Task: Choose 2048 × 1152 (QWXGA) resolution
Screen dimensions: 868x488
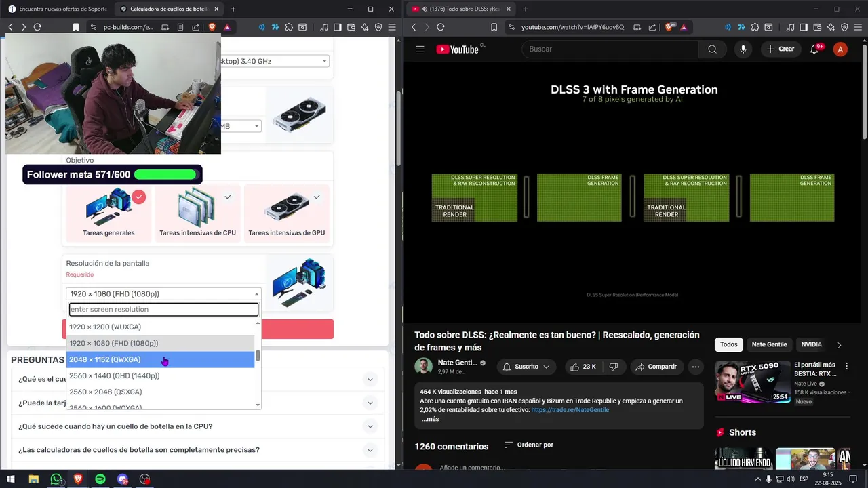Action: coord(160,359)
